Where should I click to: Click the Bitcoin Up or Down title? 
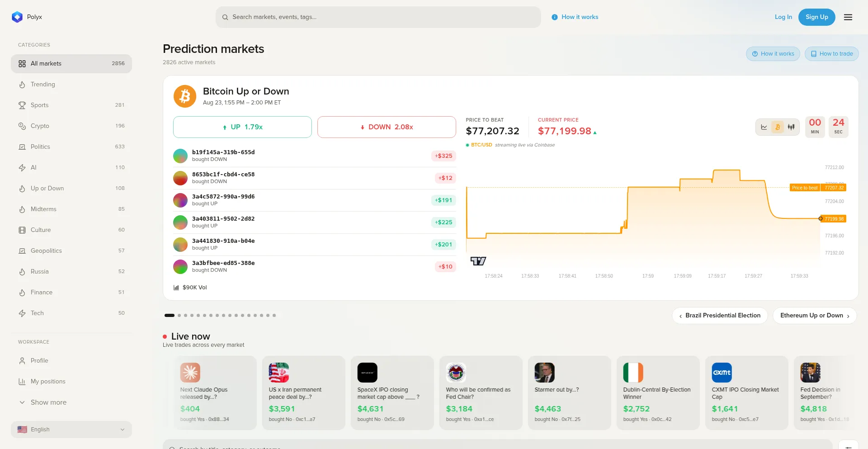coord(246,91)
